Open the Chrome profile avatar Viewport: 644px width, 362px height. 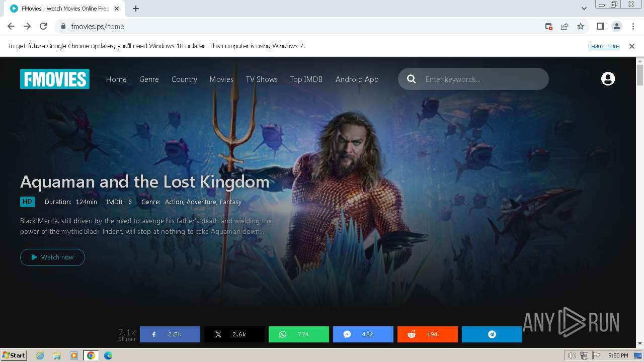616,27
